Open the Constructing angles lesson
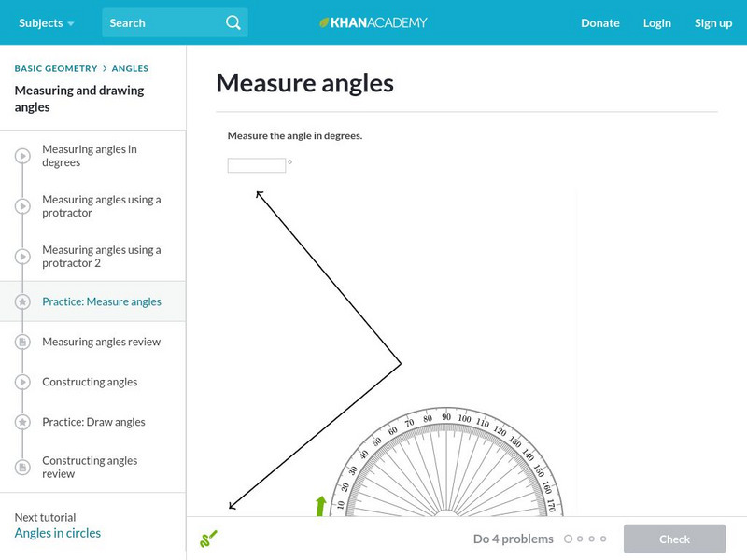 click(x=90, y=382)
